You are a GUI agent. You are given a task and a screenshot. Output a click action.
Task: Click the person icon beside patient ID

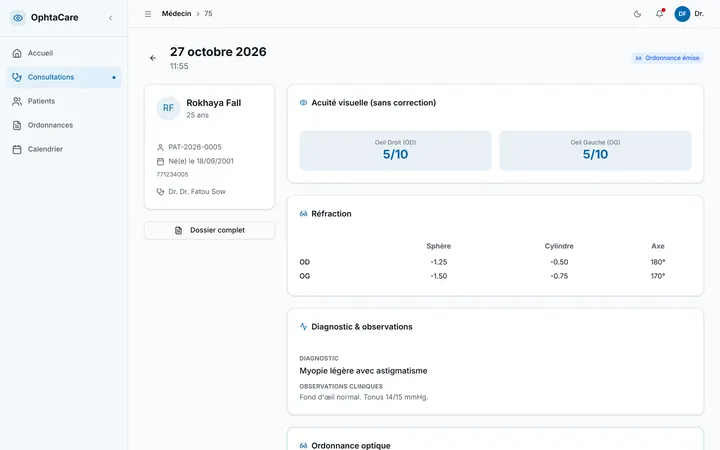click(x=160, y=147)
